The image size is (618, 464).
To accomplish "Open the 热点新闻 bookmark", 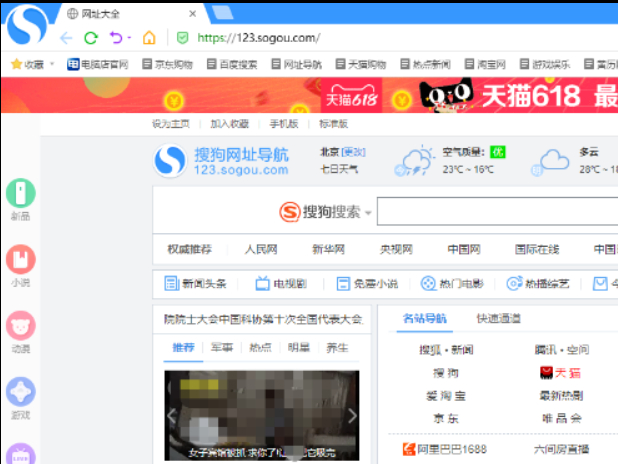I will [425, 64].
